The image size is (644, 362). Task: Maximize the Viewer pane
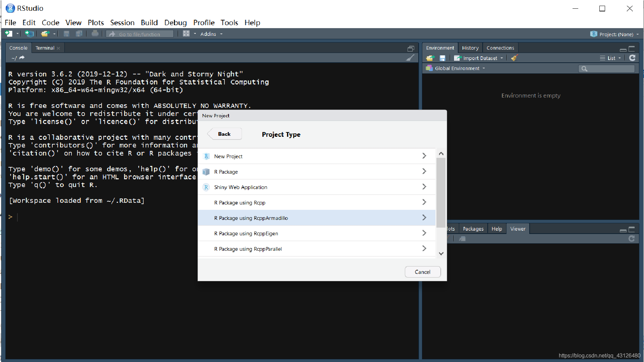click(x=632, y=229)
